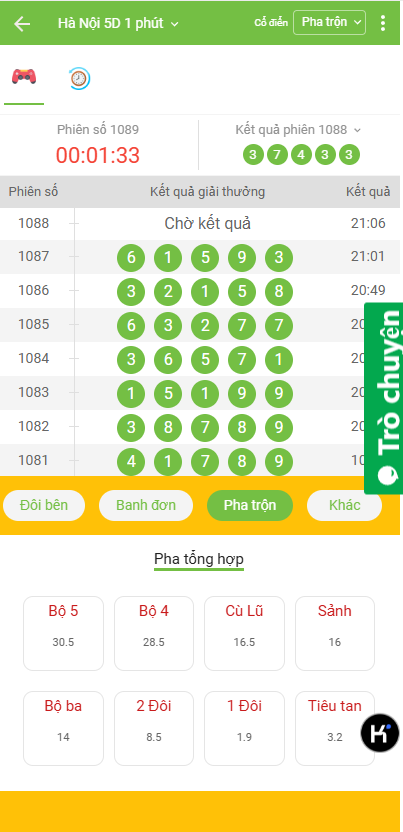Switch to the Đôi bên tab

[44, 505]
